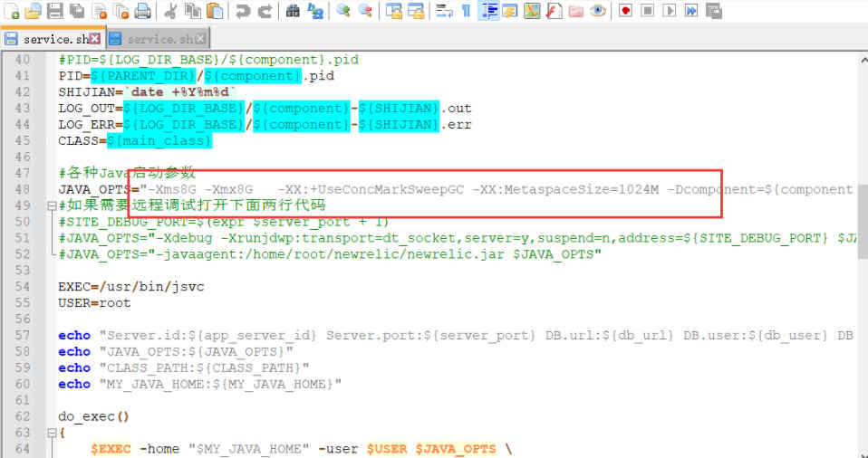Viewport: 868px width, 458px height.
Task: Click the Zoom In magnifier icon
Action: point(343,11)
